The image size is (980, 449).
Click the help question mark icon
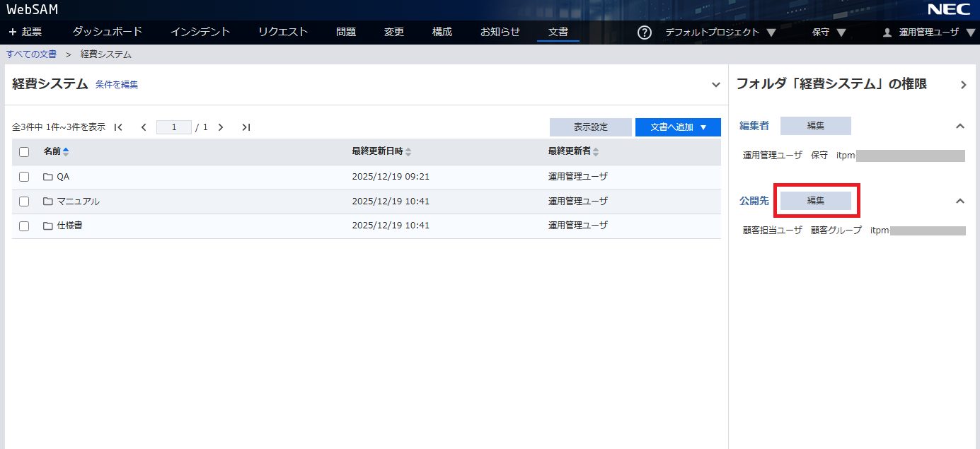point(644,33)
